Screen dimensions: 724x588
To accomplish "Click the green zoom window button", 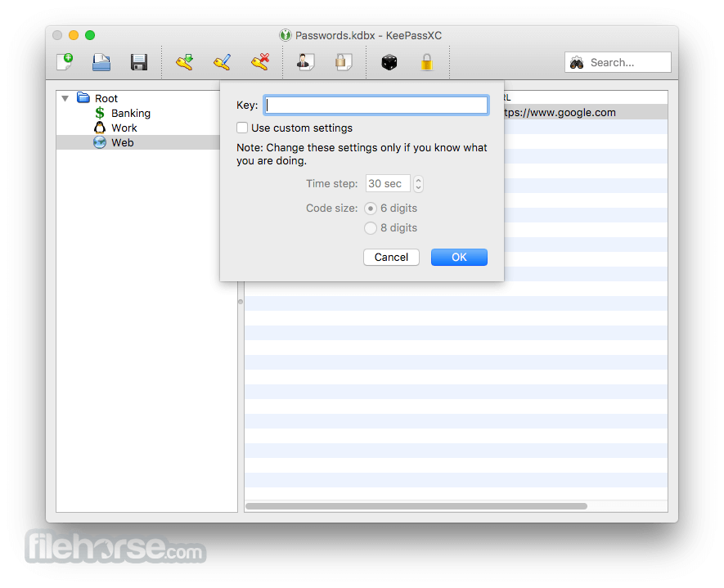I will [90, 35].
